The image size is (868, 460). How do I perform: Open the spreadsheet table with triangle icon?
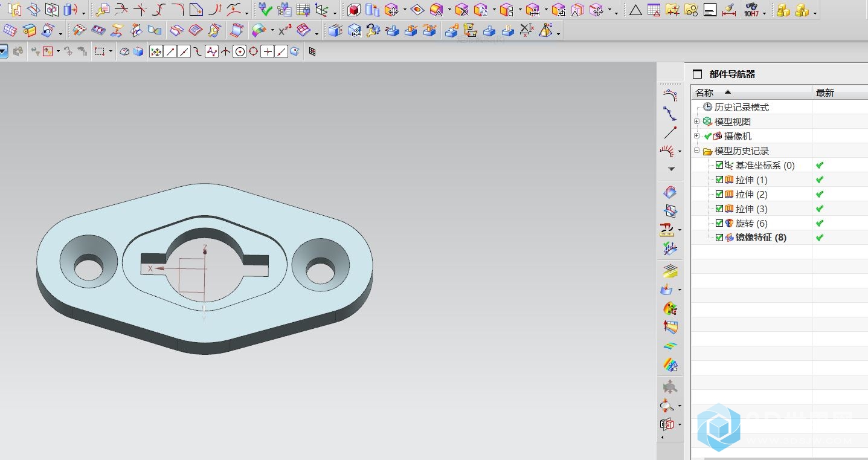click(653, 10)
